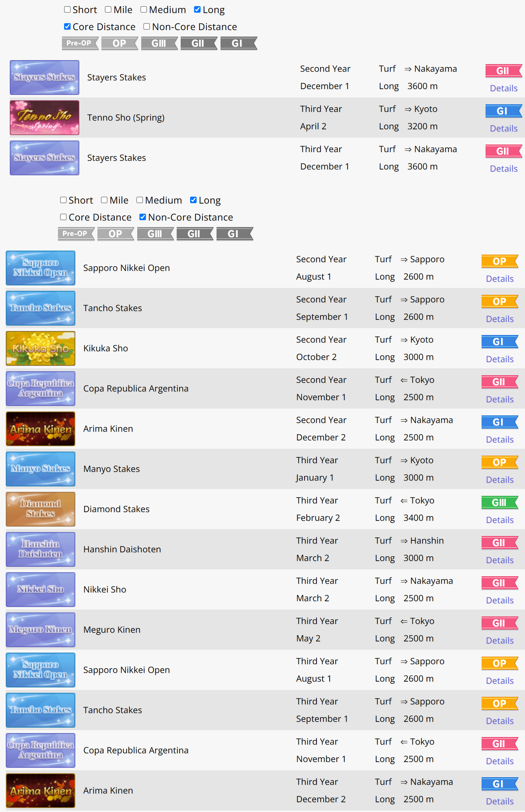525x812 pixels.
Task: Open Details for Third Year Tancho Stakes
Action: [500, 721]
